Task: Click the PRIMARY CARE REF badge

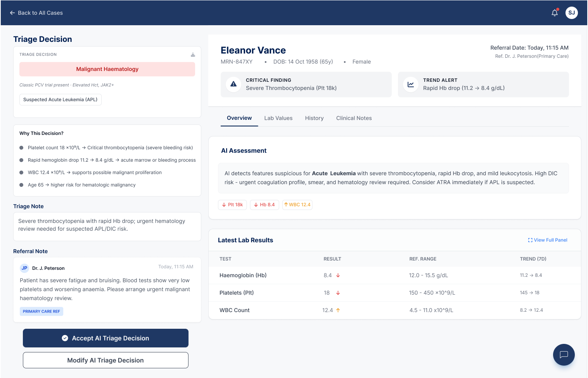Action: tap(42, 311)
